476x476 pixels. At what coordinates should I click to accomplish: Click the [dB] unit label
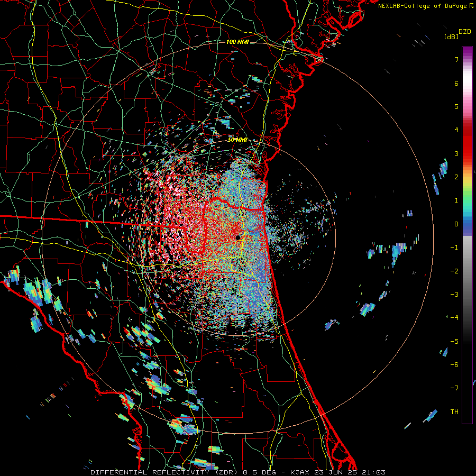[451, 36]
